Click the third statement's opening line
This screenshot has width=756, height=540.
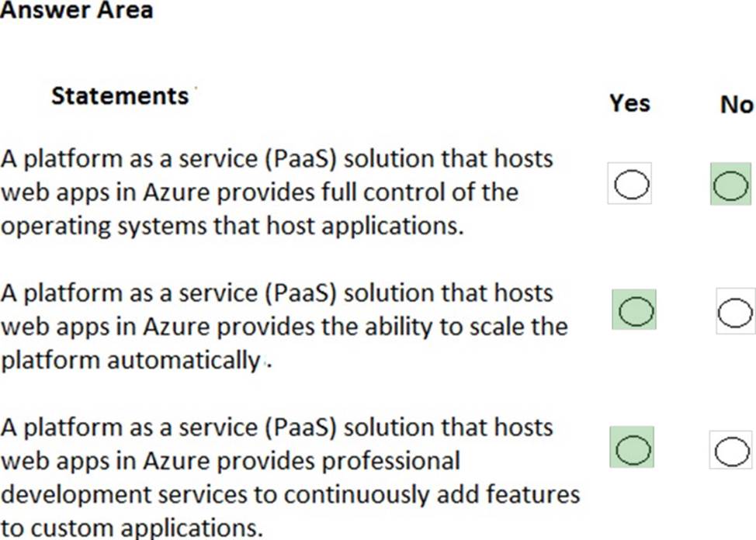point(277,427)
